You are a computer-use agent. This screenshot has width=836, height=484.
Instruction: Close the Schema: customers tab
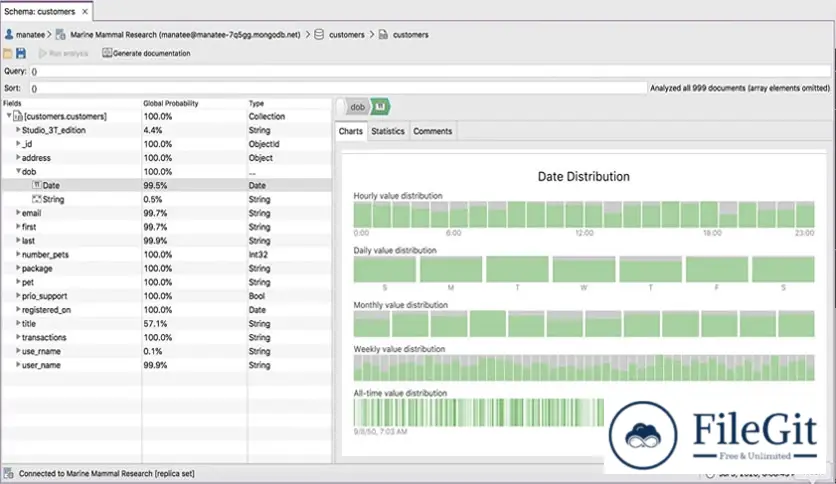tap(85, 11)
